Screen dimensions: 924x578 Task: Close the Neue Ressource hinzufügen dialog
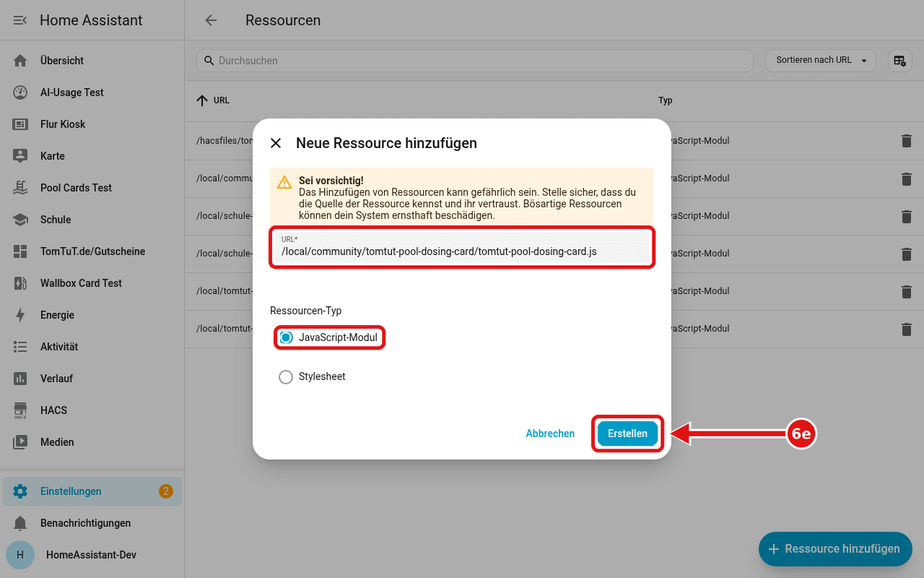click(276, 143)
